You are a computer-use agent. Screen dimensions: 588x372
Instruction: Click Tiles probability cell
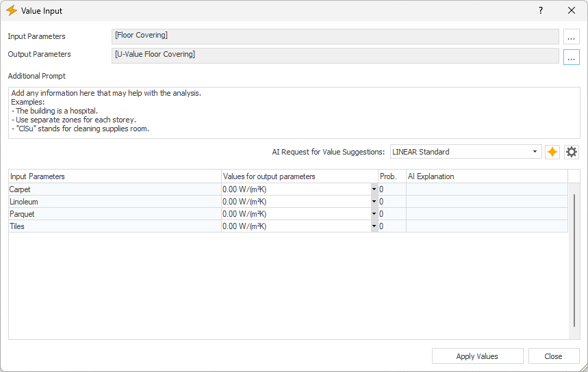pos(392,226)
